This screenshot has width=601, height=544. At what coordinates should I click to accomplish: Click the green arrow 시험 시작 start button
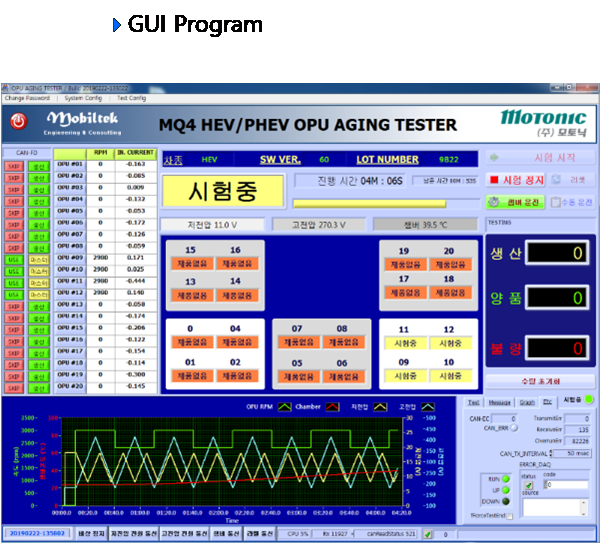[540, 157]
